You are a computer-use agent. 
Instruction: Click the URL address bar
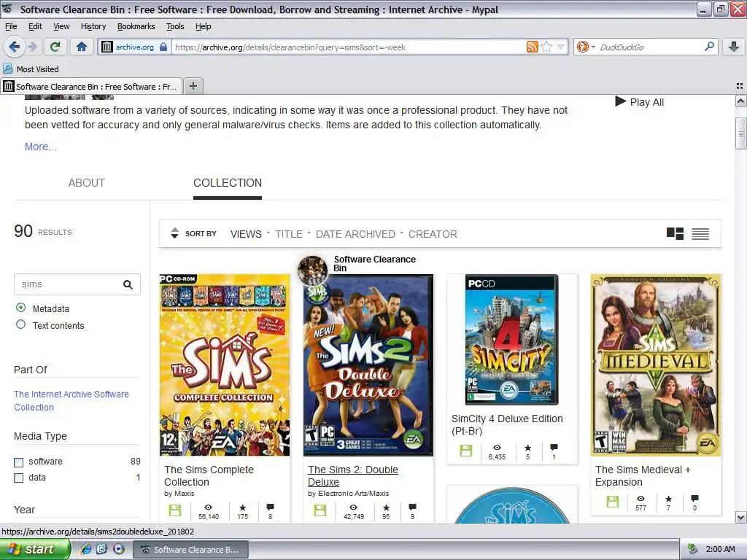tap(348, 47)
